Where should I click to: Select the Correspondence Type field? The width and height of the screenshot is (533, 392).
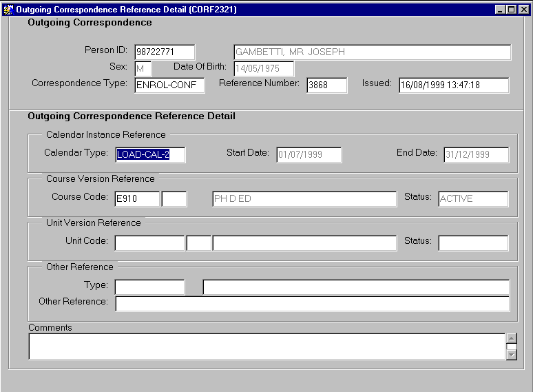(169, 85)
